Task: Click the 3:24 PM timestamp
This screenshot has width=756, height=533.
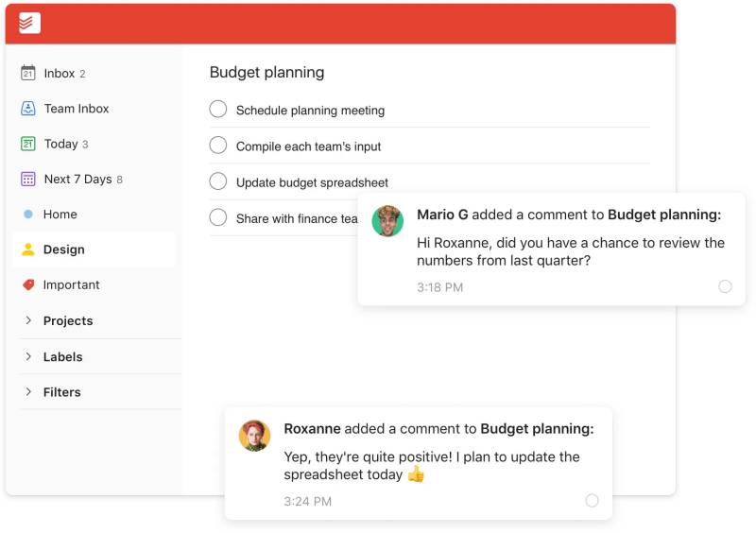Action: [x=308, y=502]
